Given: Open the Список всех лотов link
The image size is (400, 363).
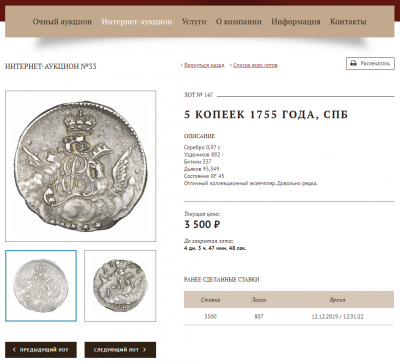Looking at the screenshot, I should pyautogui.click(x=255, y=65).
